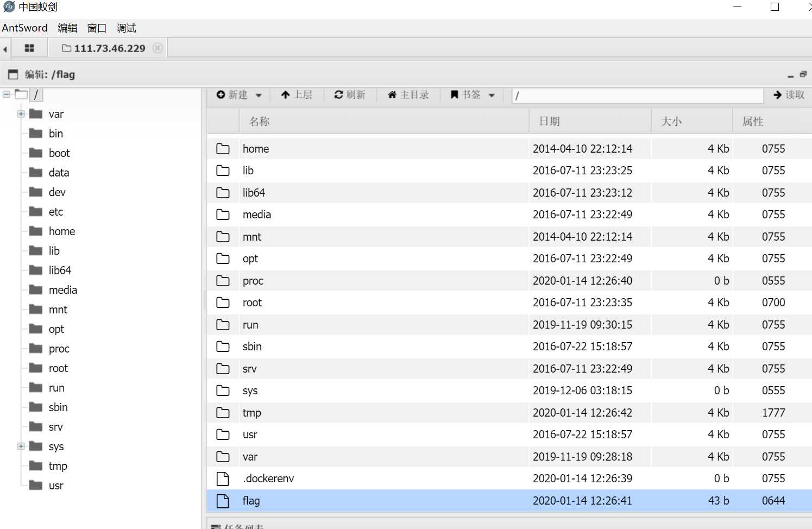Viewport: 812px width, 529px height.
Task: Click the proc folder icon in tree
Action: pos(36,348)
